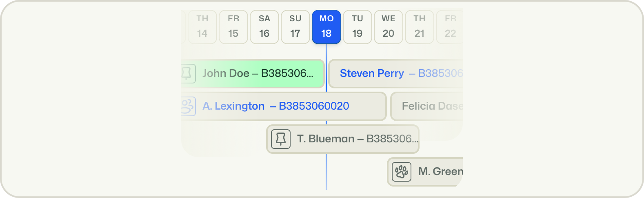
Task: Select the Felicia Dase booking bar
Action: pos(429,106)
